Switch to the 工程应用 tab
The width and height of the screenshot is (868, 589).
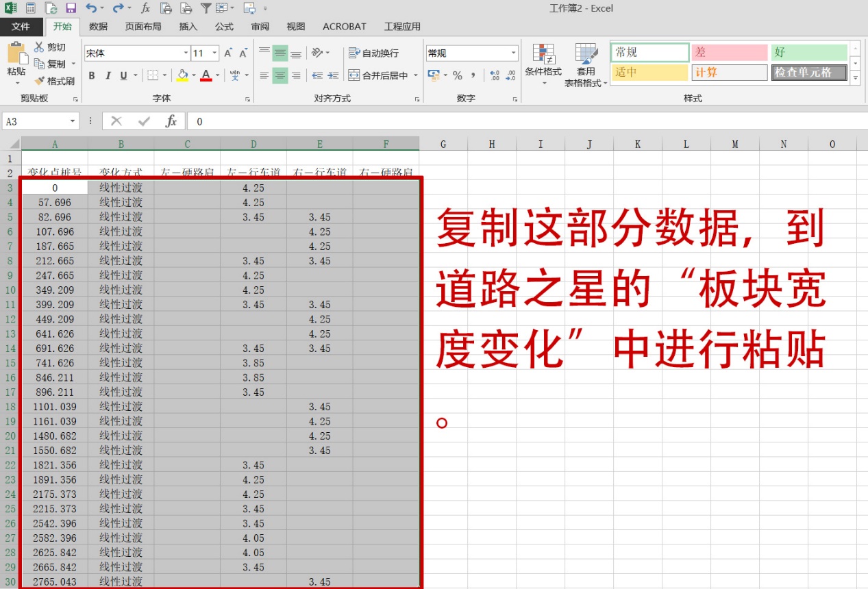coord(402,27)
